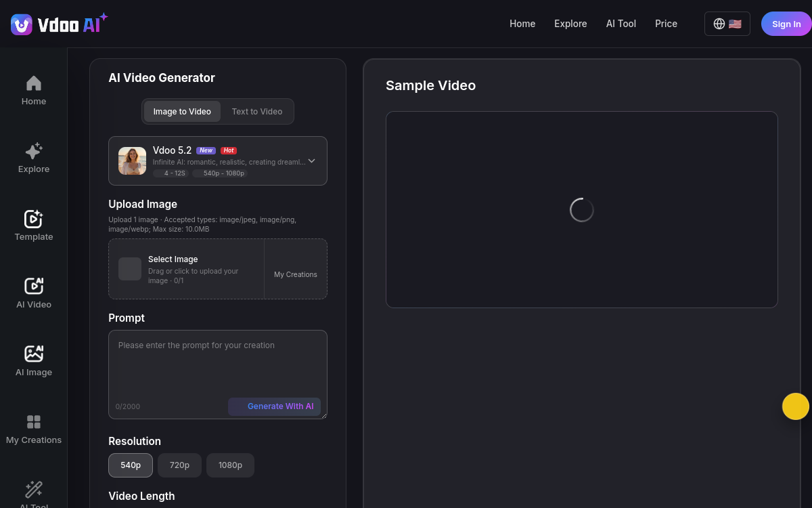
Task: Switch to Image to Video tab
Action: (182, 112)
